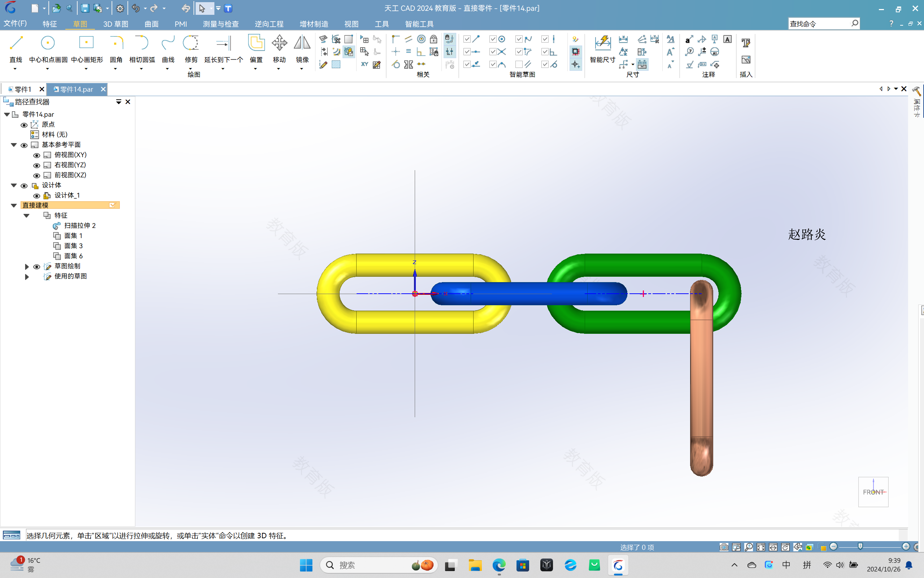Open the 文件(F) menu
924x578 pixels.
[x=15, y=24]
